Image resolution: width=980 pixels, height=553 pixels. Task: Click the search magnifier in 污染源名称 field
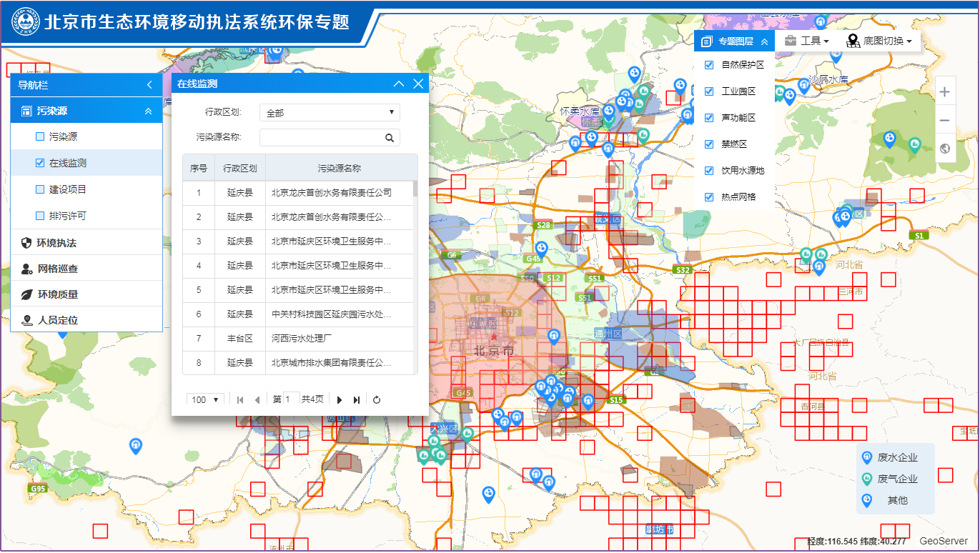tap(390, 138)
